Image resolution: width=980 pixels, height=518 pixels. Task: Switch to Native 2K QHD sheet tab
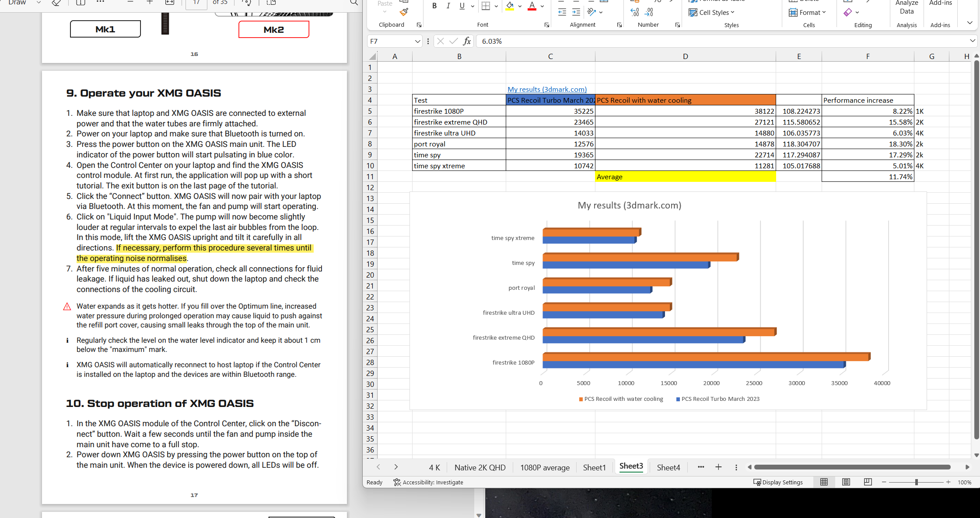[x=480, y=467]
